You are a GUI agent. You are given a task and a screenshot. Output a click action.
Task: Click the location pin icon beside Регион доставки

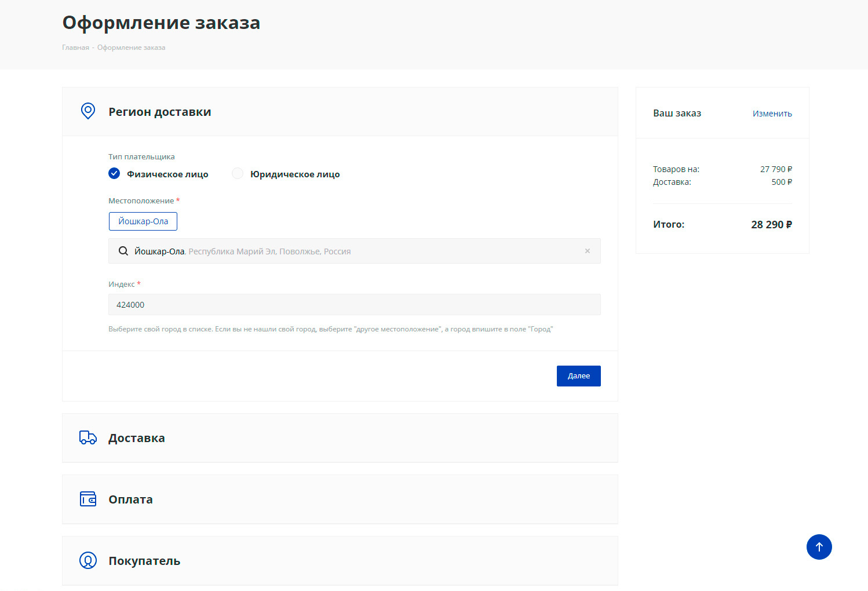point(88,111)
